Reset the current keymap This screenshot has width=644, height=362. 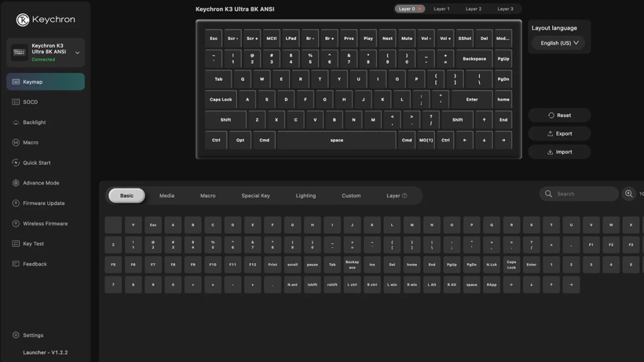pyautogui.click(x=559, y=115)
